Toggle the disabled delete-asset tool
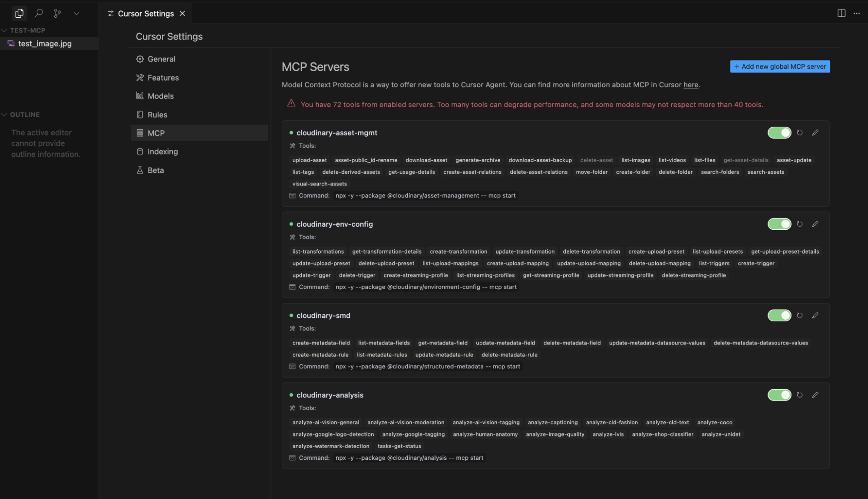This screenshot has width=868, height=499. point(596,160)
